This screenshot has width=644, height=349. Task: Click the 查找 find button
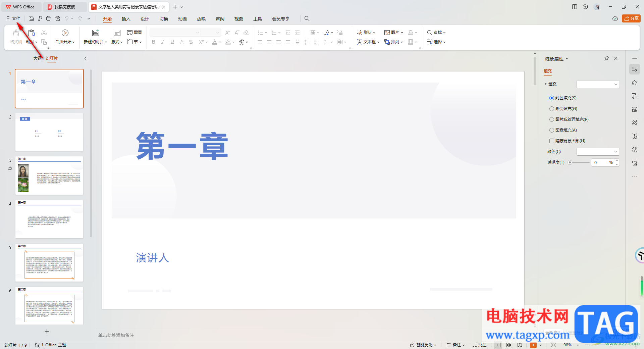[436, 33]
